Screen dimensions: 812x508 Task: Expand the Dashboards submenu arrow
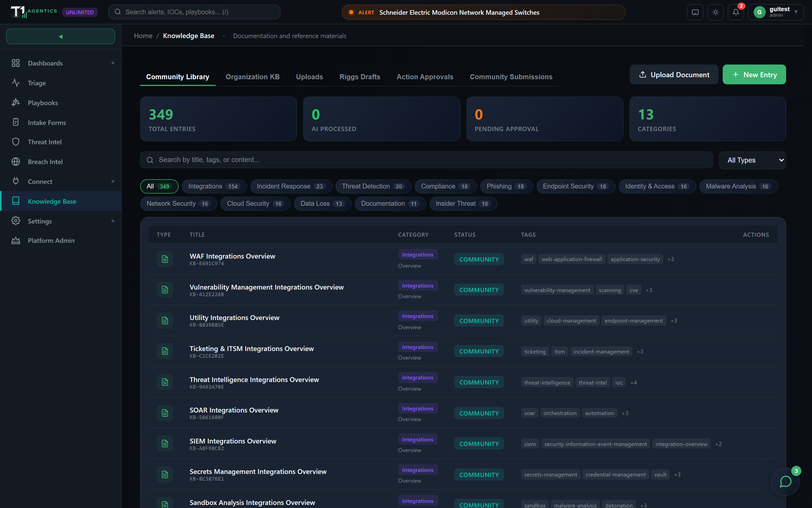pyautogui.click(x=113, y=63)
